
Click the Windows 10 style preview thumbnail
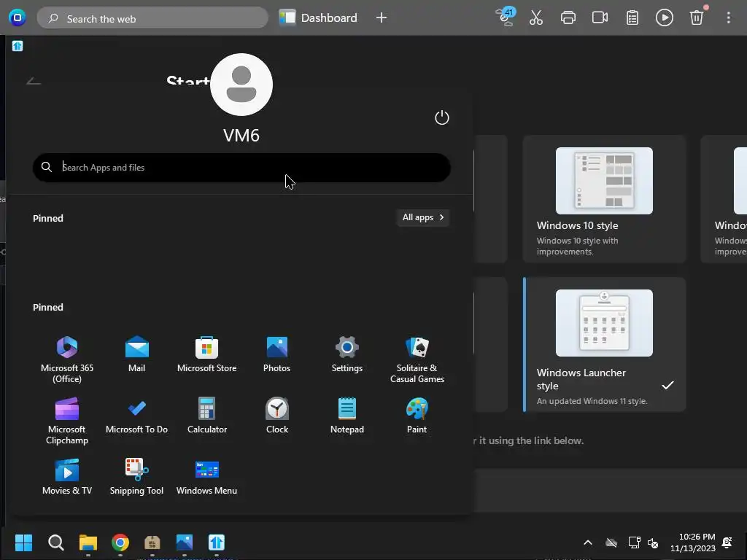[604, 181]
